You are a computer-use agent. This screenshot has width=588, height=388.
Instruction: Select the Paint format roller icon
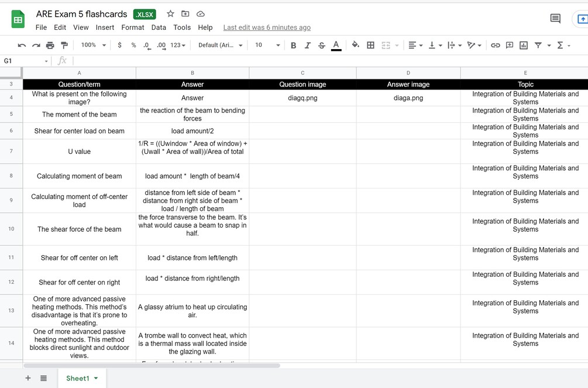(64, 46)
